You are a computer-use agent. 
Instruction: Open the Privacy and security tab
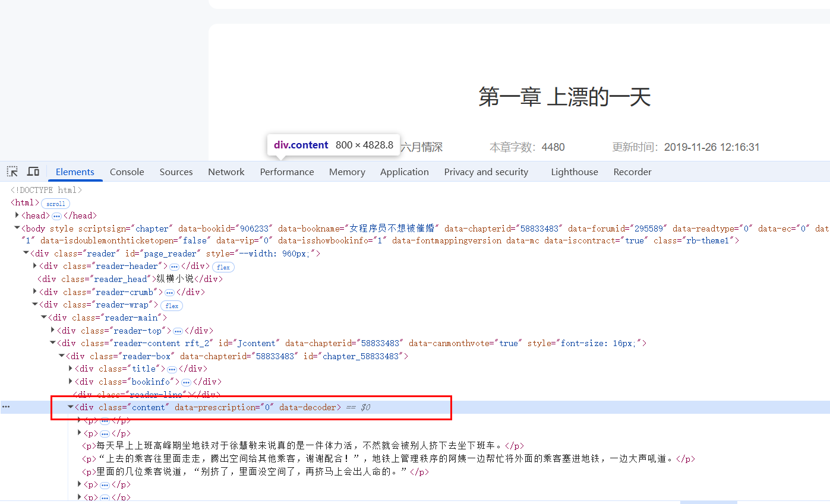[486, 172]
